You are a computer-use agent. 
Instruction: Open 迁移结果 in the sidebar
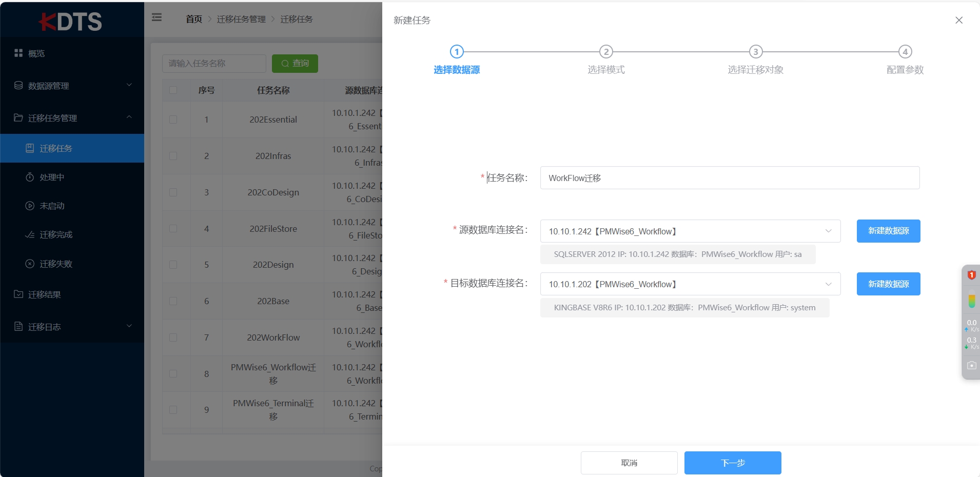72,294
